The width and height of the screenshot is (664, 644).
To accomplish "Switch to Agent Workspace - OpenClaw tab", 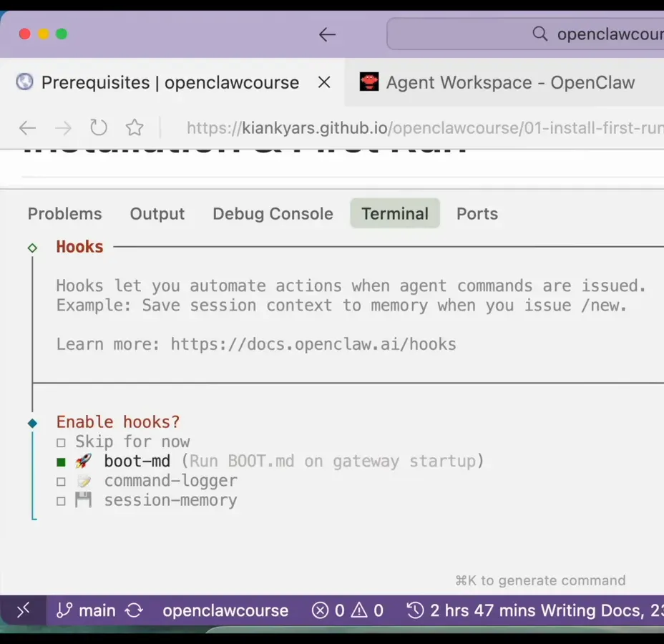I will click(x=504, y=82).
